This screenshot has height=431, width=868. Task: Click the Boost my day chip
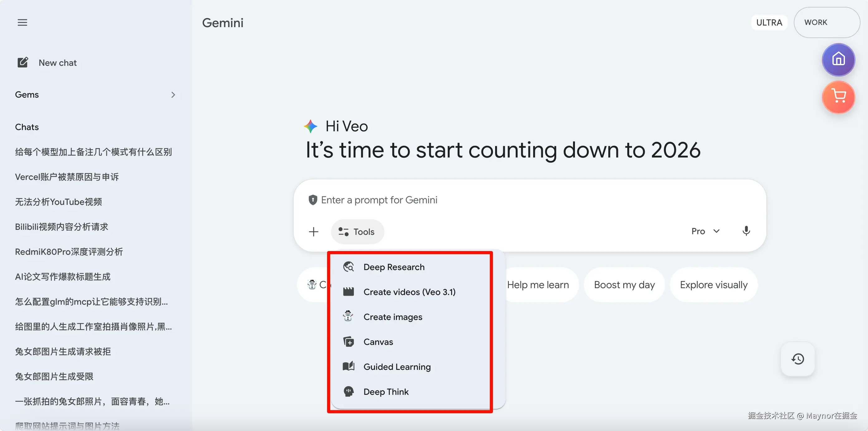[624, 285]
